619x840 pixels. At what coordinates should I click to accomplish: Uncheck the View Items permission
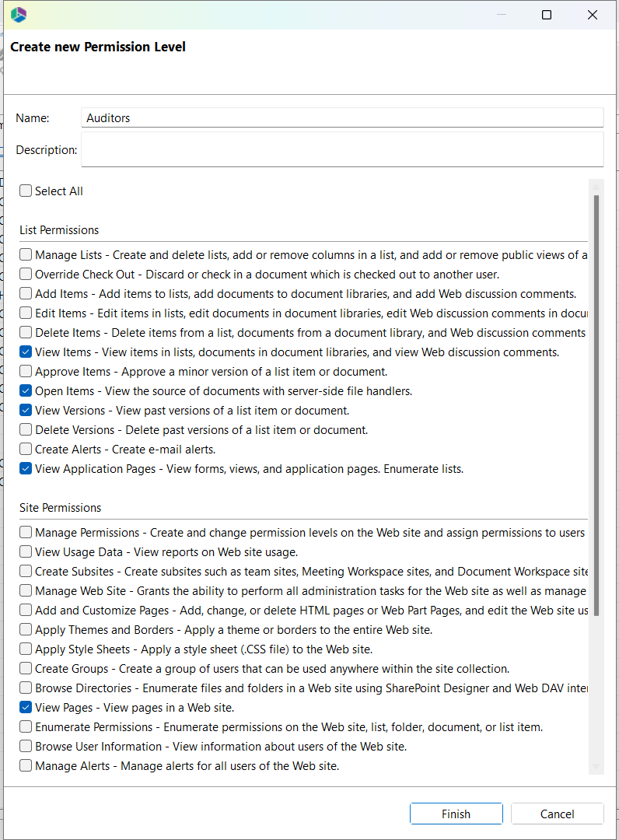[x=26, y=352]
